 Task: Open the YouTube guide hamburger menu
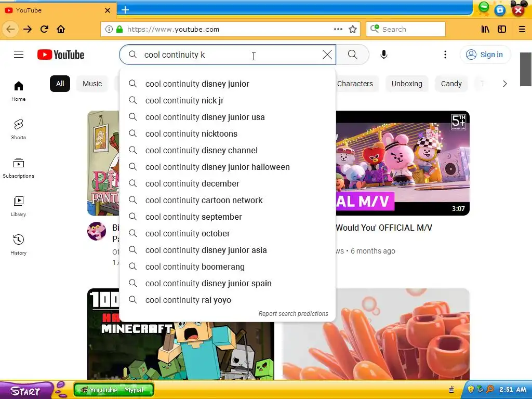coord(19,54)
